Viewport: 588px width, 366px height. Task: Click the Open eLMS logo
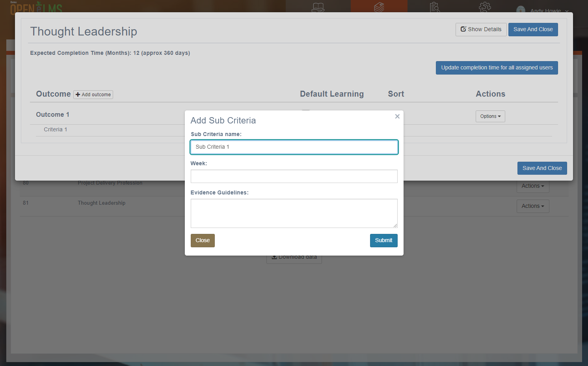tap(36, 7)
